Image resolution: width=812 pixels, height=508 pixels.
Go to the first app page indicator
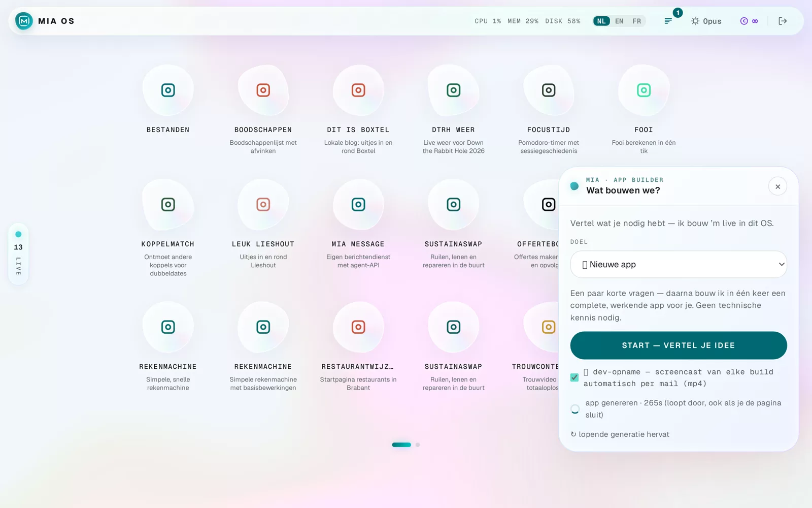(401, 445)
